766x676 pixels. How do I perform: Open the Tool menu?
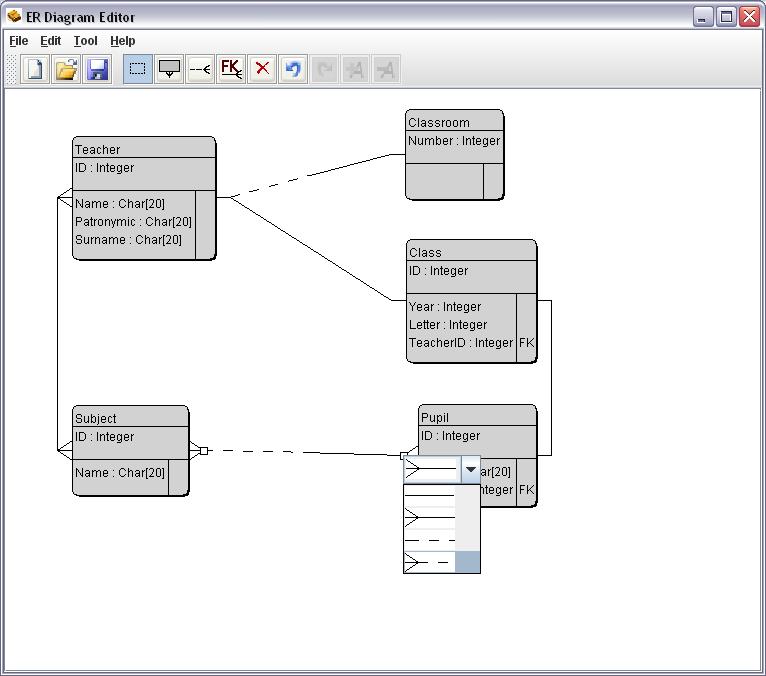pos(86,41)
